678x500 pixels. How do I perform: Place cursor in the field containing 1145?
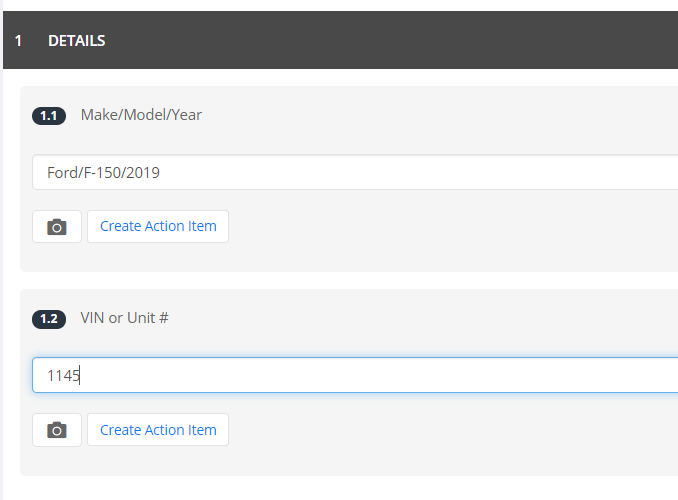click(x=355, y=375)
